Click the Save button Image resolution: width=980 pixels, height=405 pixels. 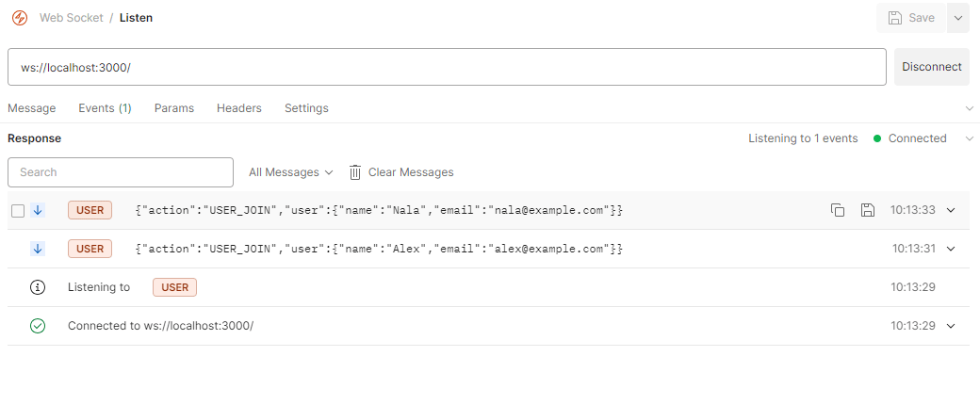(910, 18)
